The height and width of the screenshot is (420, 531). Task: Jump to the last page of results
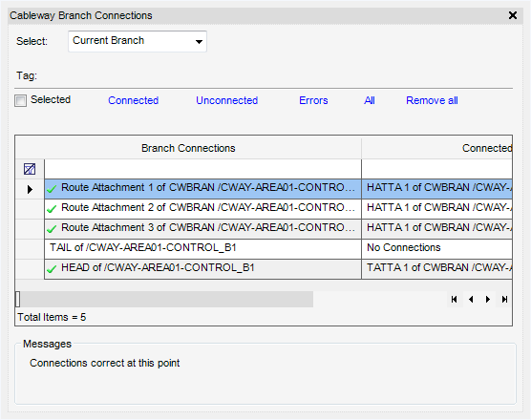(x=504, y=299)
